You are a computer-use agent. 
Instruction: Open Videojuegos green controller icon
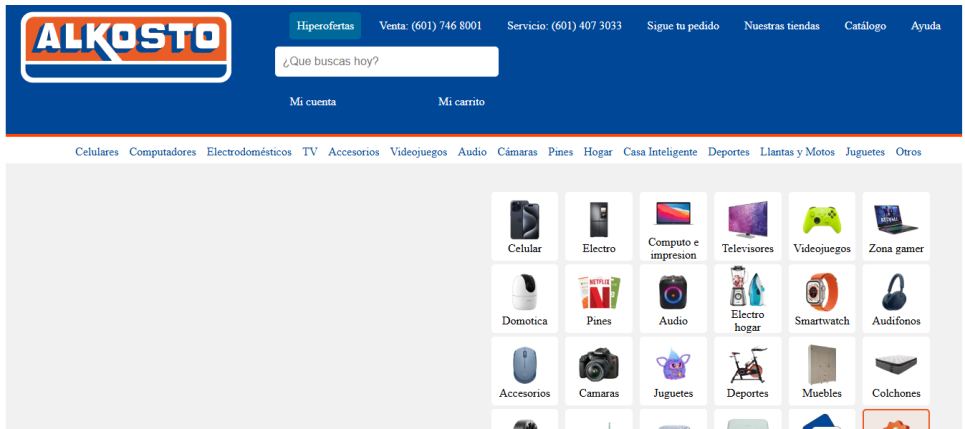822,220
